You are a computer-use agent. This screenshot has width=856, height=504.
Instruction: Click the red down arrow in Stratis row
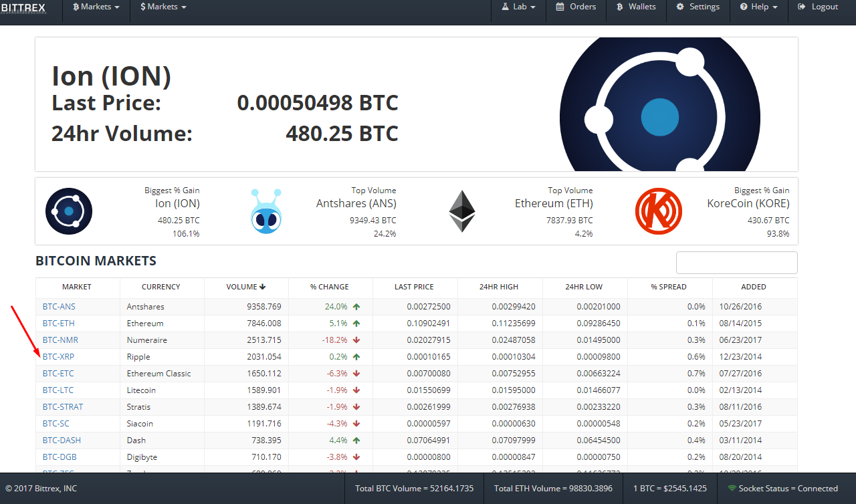356,407
